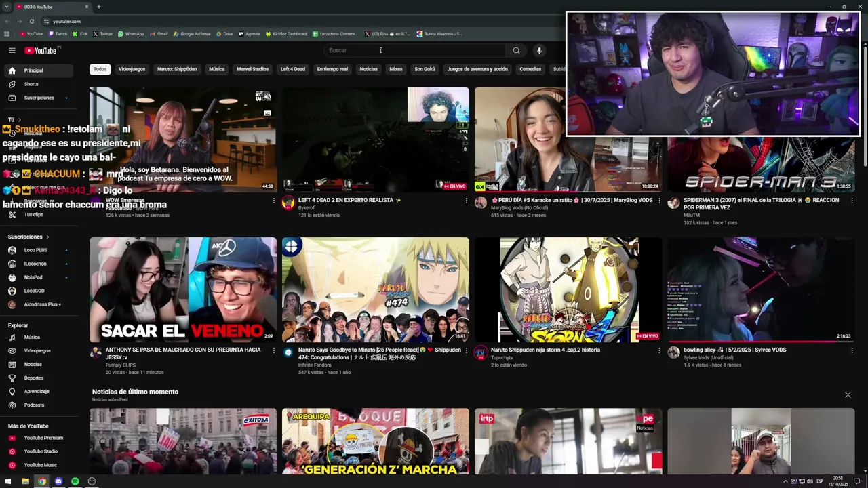Open options menu for SPIDERMAN 3 video
868x488 pixels.
click(x=852, y=201)
